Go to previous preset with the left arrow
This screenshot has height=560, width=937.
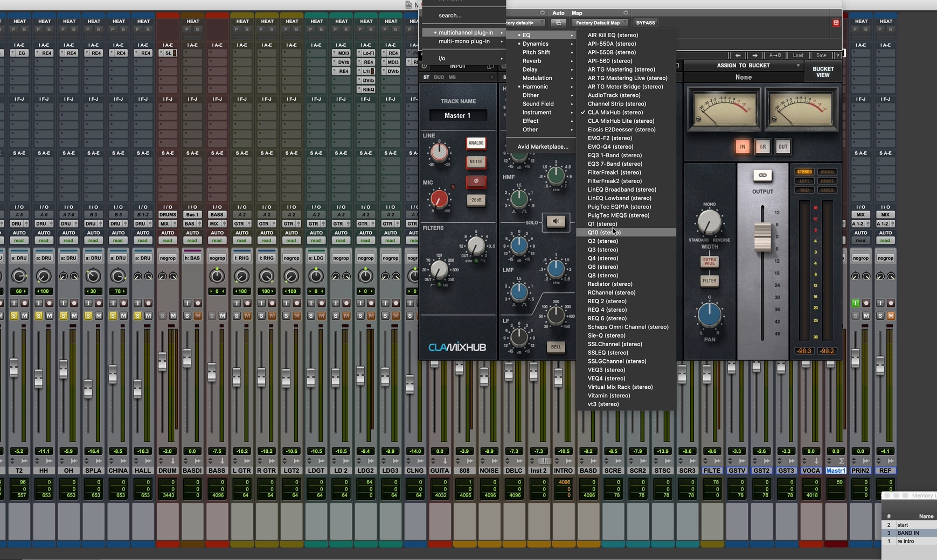(738, 55)
